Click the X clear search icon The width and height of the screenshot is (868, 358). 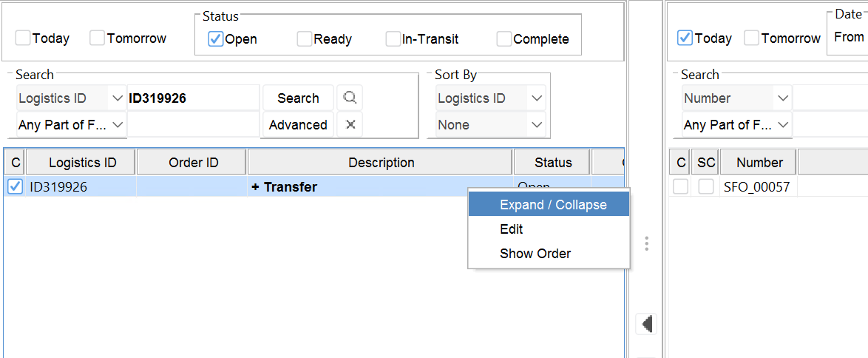click(x=350, y=124)
